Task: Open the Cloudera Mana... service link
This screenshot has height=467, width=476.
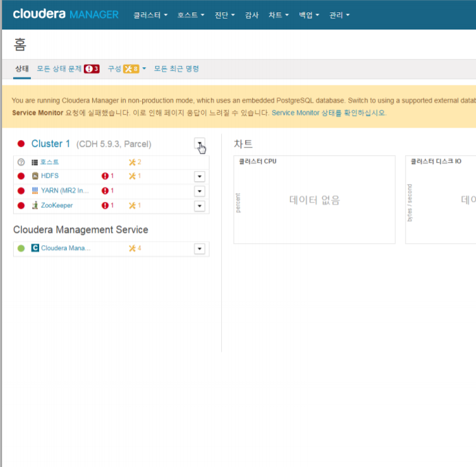Action: pos(66,248)
